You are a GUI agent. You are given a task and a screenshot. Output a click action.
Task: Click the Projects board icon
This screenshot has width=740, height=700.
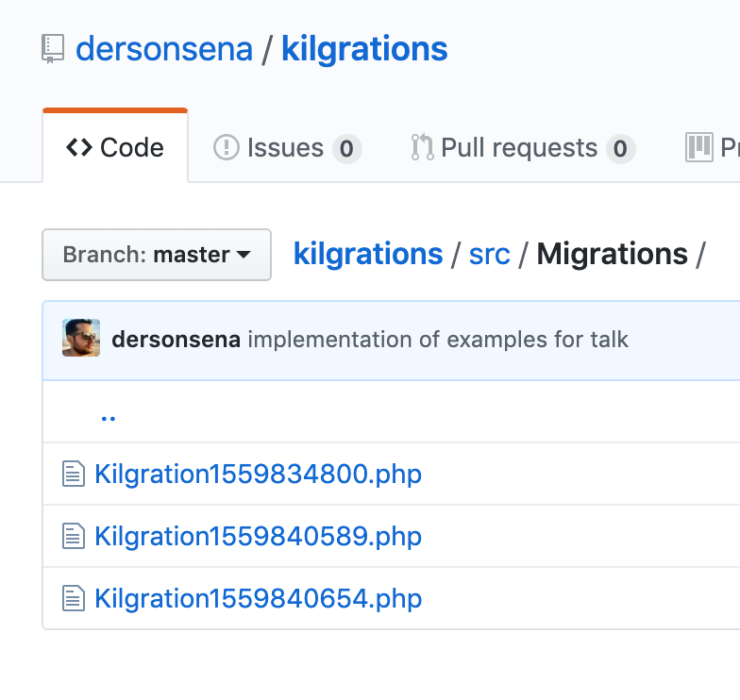point(698,147)
